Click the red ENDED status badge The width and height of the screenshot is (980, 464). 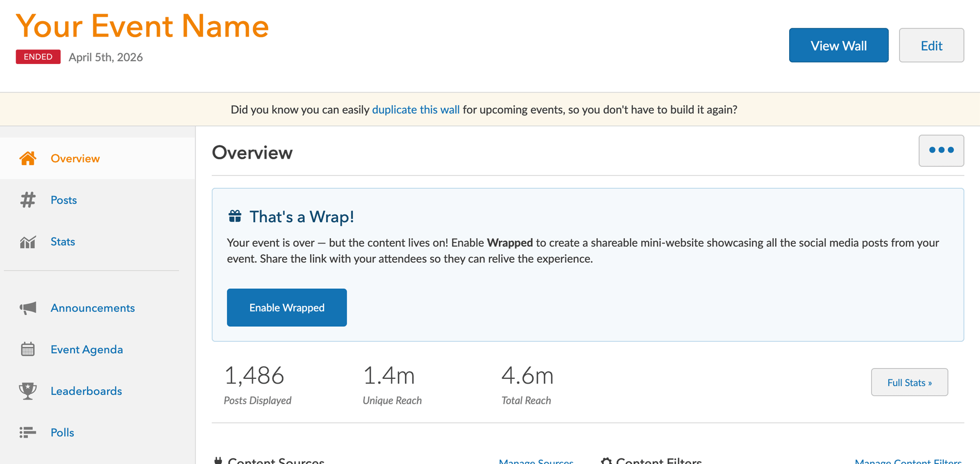(38, 57)
